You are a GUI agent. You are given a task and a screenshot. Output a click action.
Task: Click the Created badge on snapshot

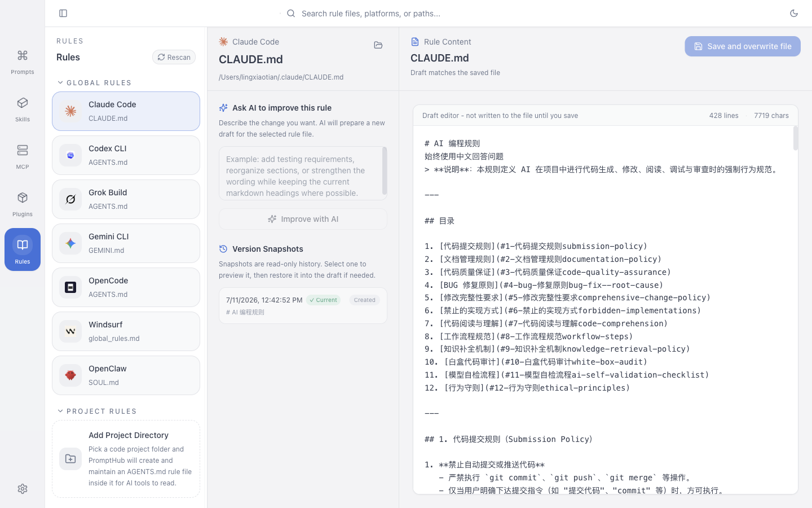coord(364,300)
